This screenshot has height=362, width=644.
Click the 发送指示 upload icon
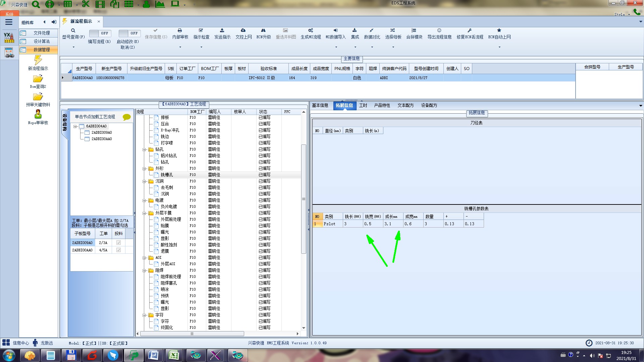tap(222, 31)
